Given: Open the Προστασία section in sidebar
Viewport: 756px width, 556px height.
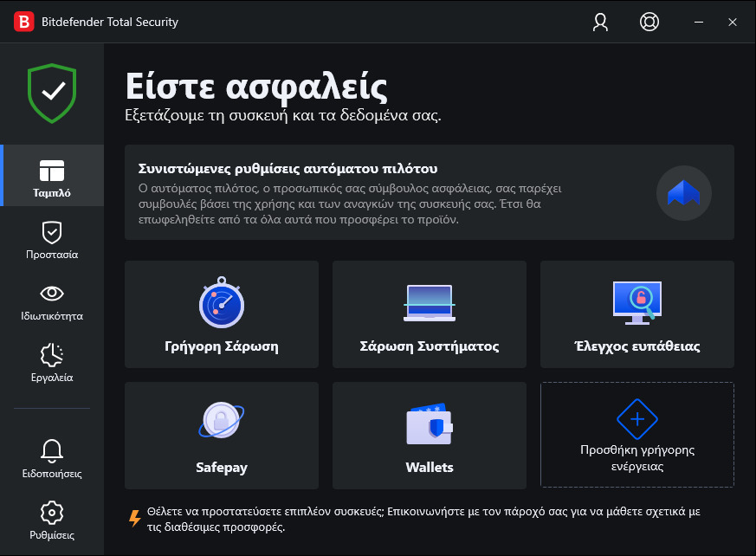Looking at the screenshot, I should [52, 240].
